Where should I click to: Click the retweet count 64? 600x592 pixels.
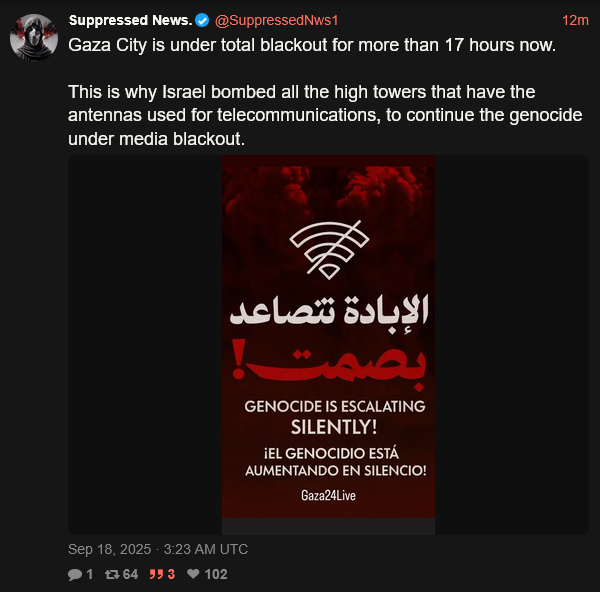[130, 574]
